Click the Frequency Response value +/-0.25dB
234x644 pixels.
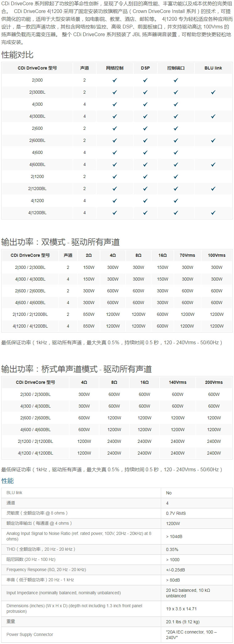click(x=175, y=570)
